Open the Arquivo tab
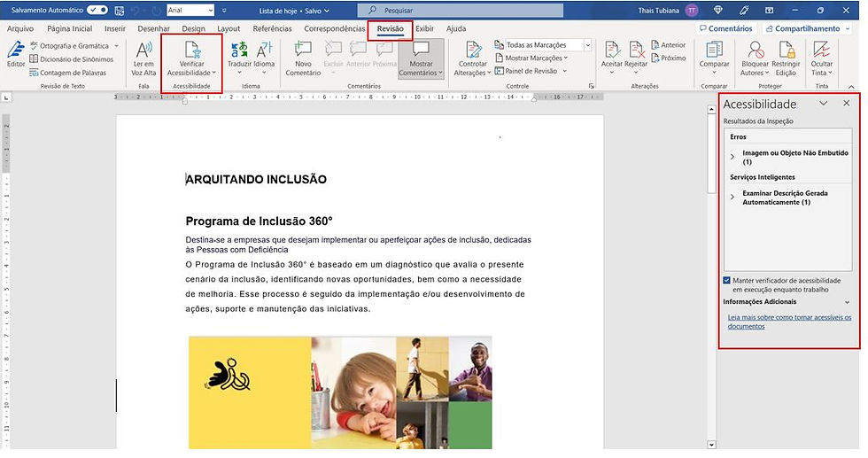Image resolution: width=868 pixels, height=458 pixels. pyautogui.click(x=19, y=29)
